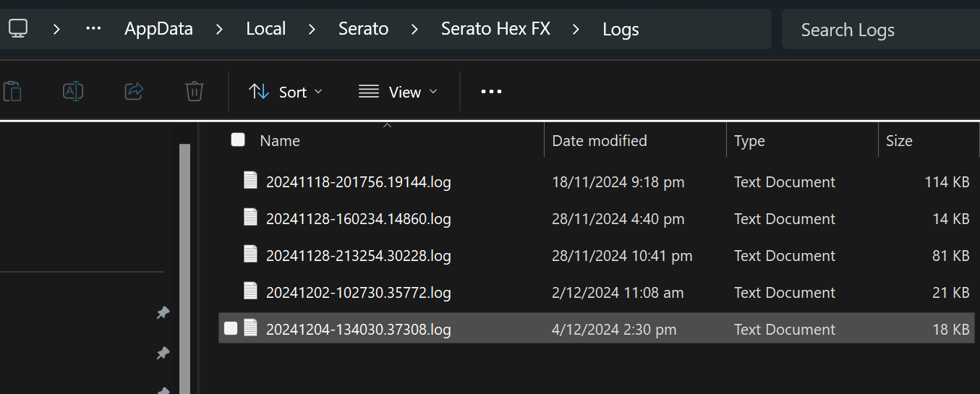Select file 20241202-102730.35772.log

(359, 292)
